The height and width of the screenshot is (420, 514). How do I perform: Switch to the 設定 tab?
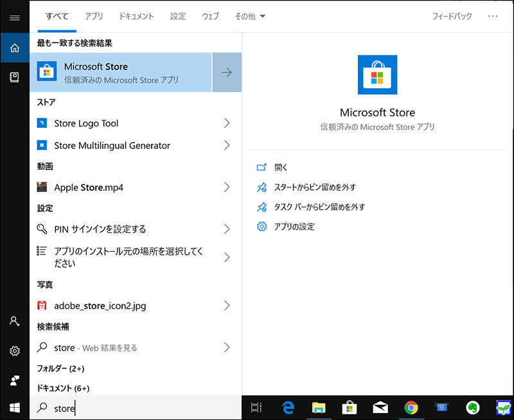[178, 16]
